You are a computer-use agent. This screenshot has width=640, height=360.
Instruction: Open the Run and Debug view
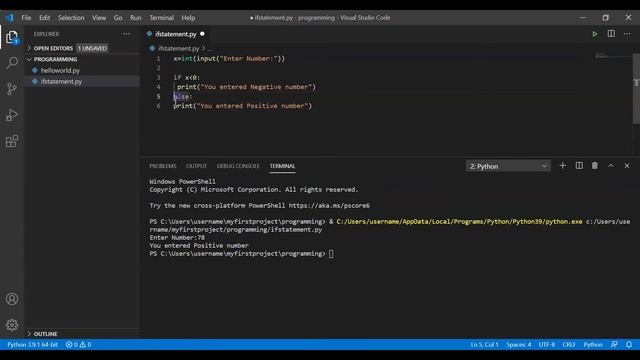click(12, 115)
